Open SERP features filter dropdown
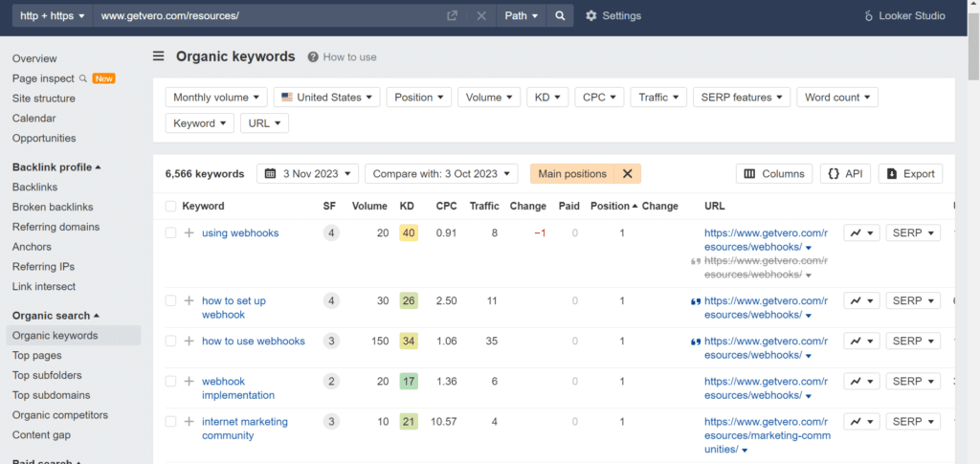The height and width of the screenshot is (464, 980). (x=742, y=98)
